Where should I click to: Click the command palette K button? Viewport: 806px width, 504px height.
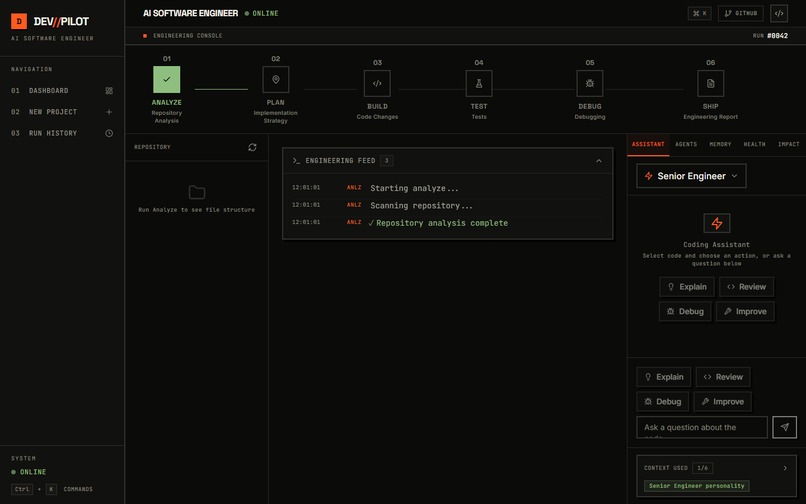click(700, 13)
